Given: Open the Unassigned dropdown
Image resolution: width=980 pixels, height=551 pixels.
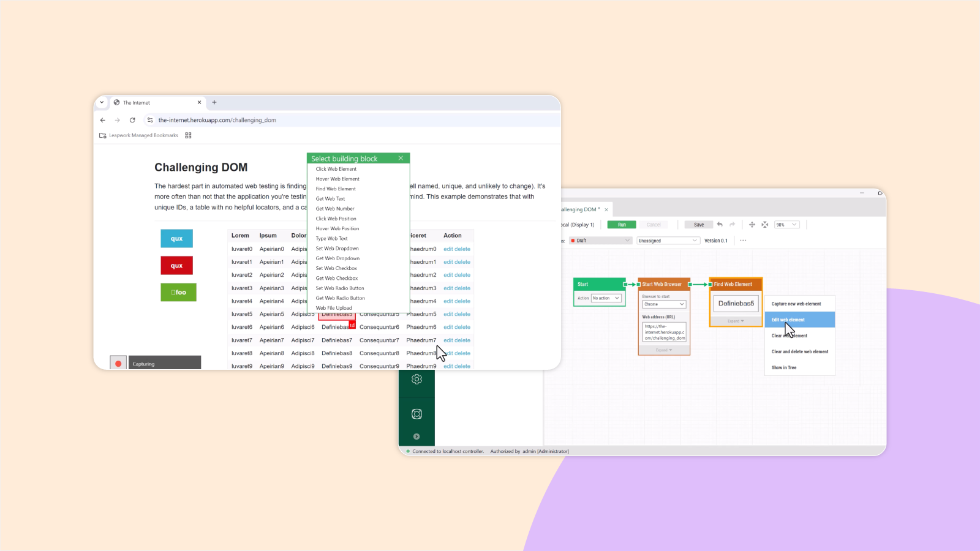Looking at the screenshot, I should [x=668, y=241].
